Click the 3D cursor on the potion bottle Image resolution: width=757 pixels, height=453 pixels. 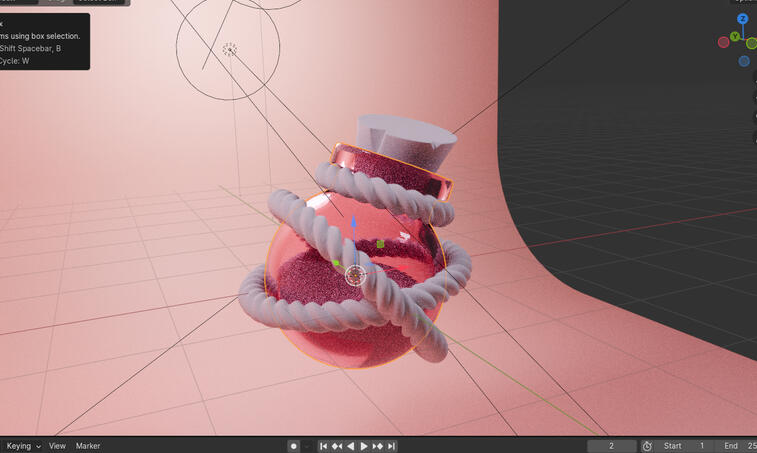pos(355,275)
